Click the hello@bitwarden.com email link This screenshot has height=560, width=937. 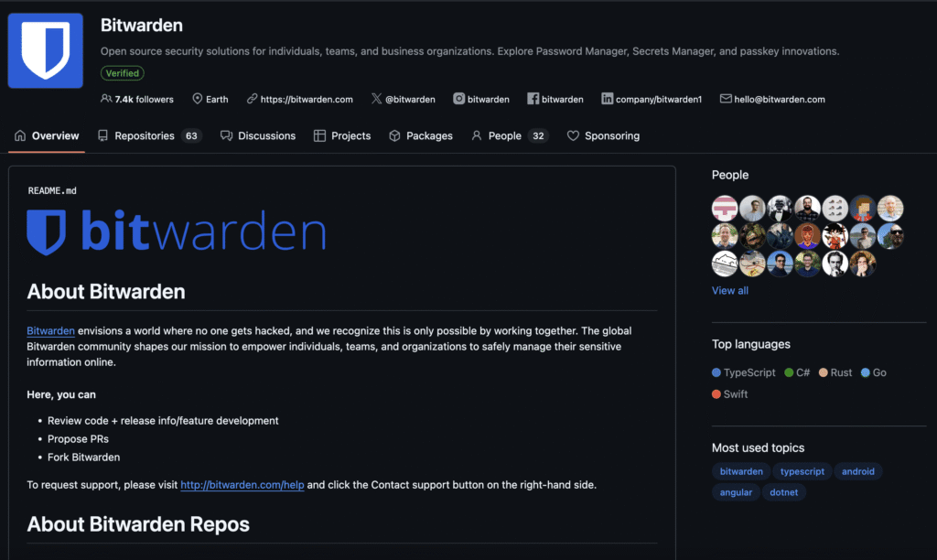coord(780,99)
